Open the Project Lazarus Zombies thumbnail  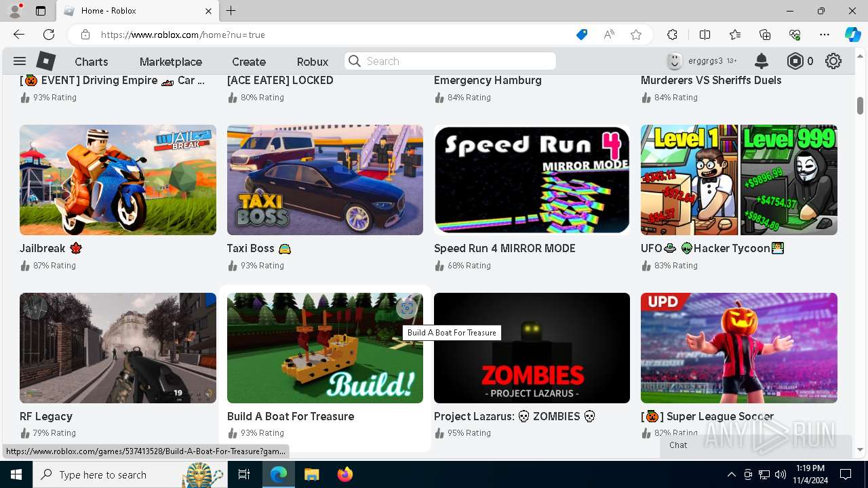pos(532,348)
